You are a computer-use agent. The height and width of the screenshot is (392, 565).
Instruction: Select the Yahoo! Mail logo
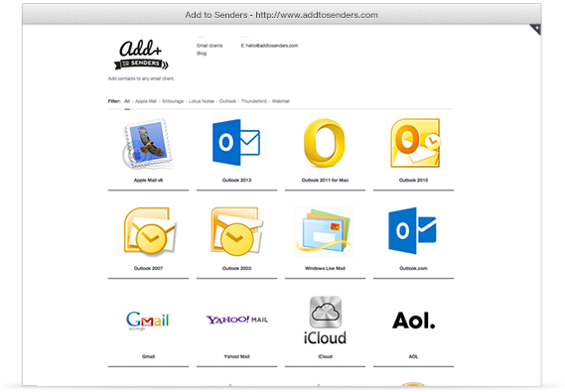236,320
